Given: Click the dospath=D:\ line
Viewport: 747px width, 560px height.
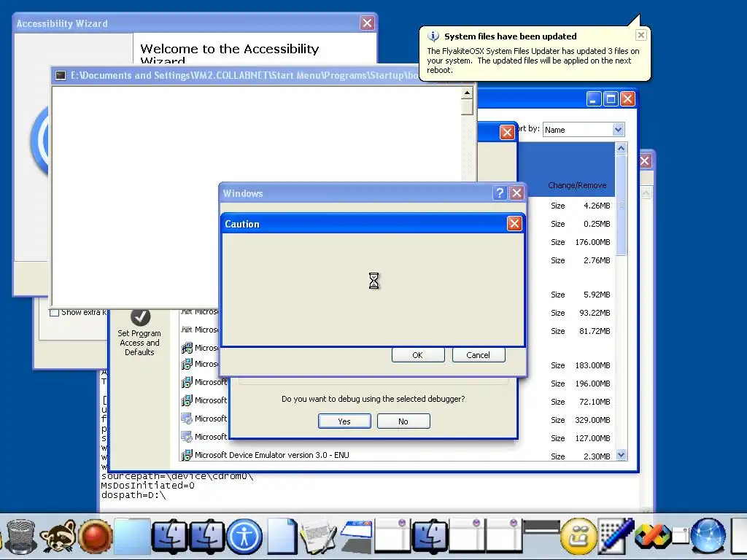Looking at the screenshot, I should tap(133, 495).
